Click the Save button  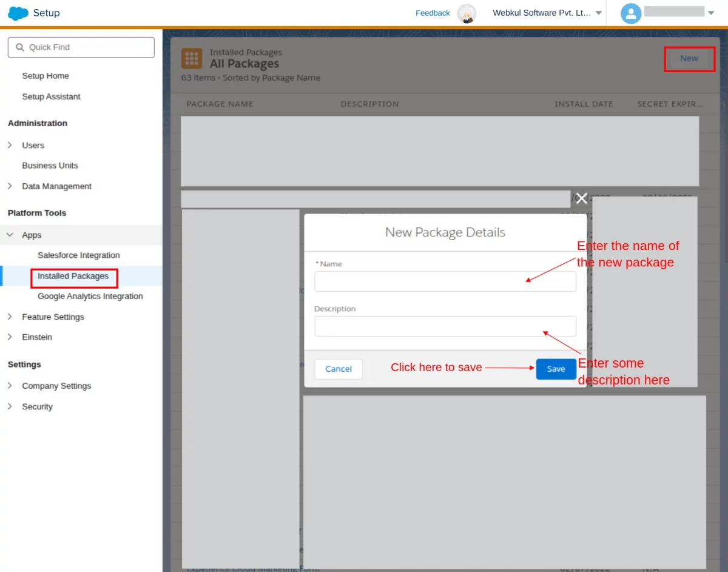tap(556, 369)
